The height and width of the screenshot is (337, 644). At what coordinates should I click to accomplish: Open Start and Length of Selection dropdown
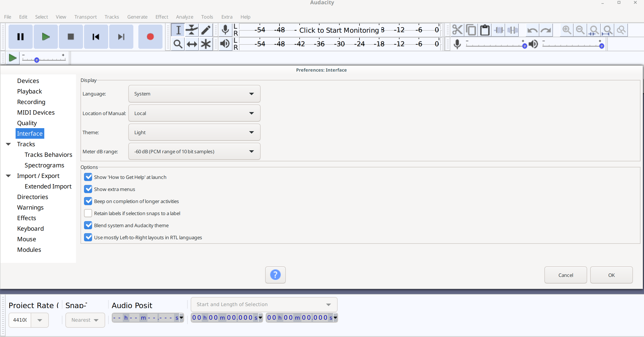[264, 305]
